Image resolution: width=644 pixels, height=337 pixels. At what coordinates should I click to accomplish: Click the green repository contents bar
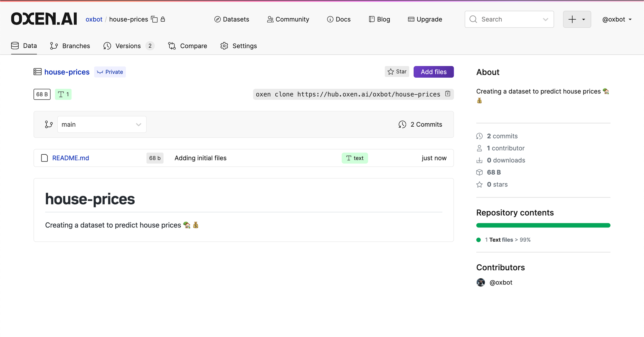point(543,226)
